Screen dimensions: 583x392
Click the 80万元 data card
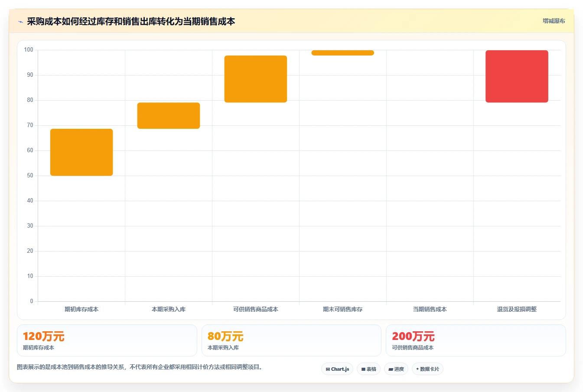tap(291, 340)
